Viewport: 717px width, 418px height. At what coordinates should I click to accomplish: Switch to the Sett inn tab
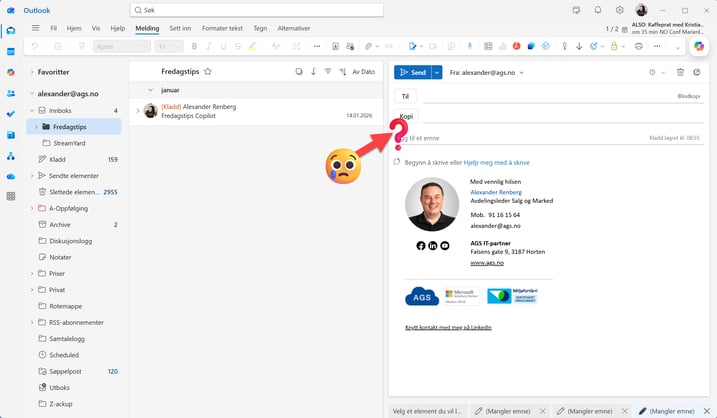[180, 28]
